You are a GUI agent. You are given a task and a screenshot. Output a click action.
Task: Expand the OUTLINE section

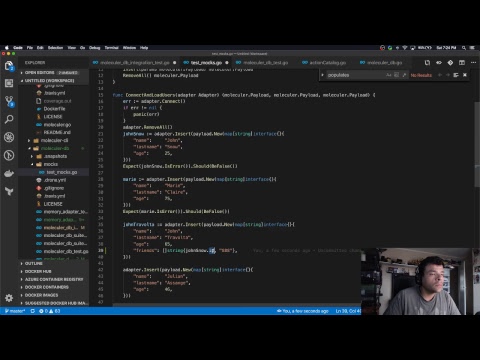(x=53, y=263)
